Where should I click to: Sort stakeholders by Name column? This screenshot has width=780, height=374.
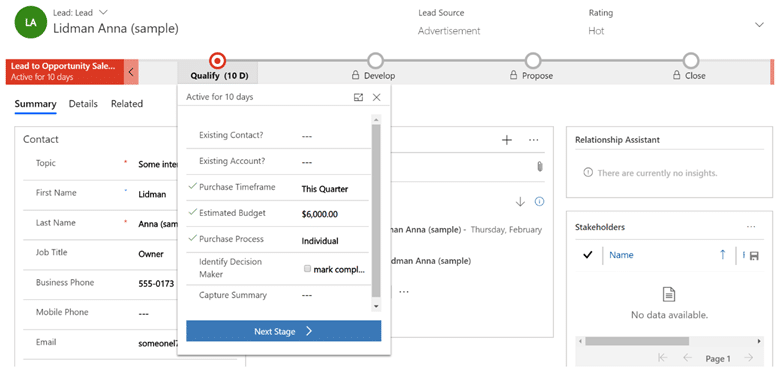point(621,255)
